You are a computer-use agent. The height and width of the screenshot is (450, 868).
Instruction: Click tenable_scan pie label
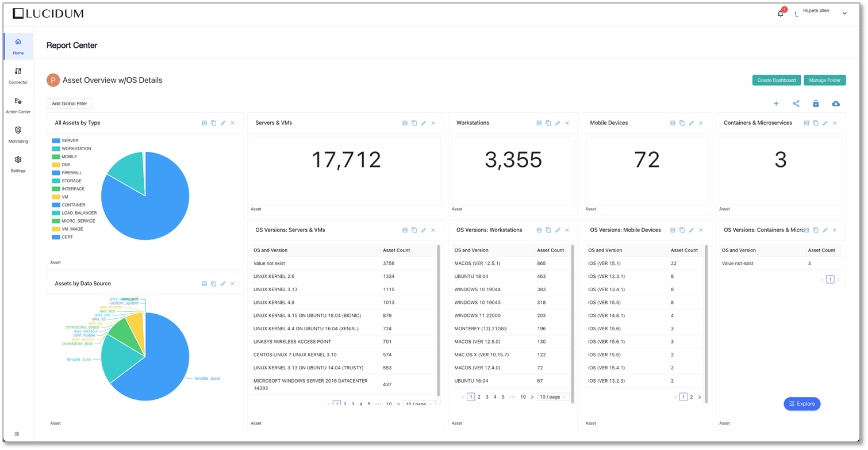[x=79, y=359]
